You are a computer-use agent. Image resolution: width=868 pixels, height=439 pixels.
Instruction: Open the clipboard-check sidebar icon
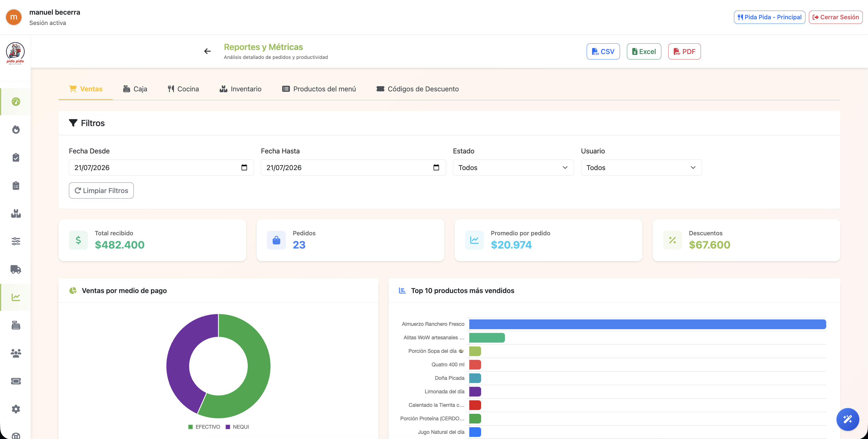(x=16, y=157)
